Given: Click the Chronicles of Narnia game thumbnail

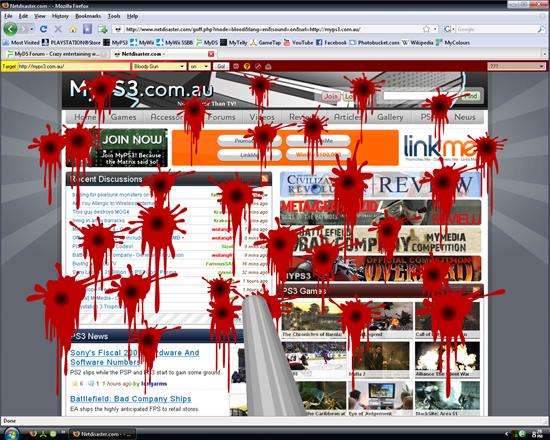Looking at the screenshot, I should pyautogui.click(x=313, y=316).
